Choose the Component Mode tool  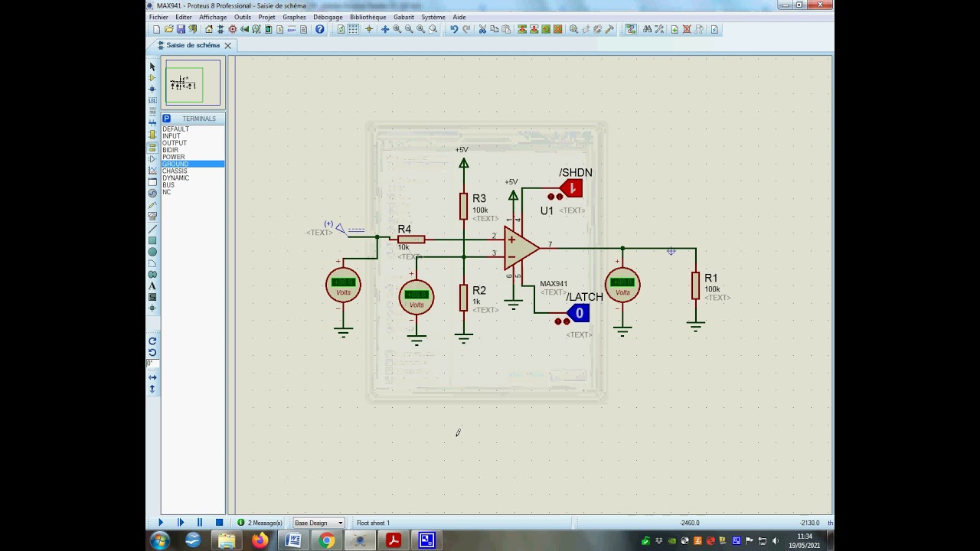pyautogui.click(x=152, y=78)
